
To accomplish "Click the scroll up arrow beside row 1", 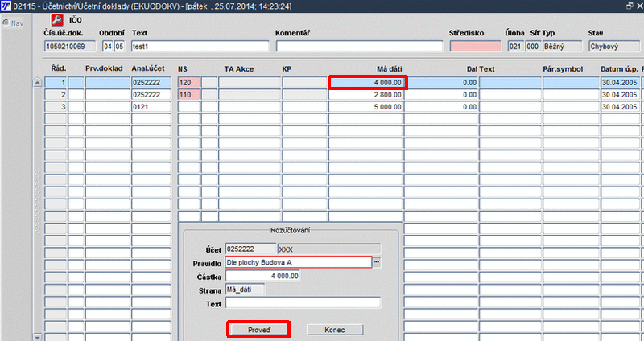I will (x=37, y=83).
